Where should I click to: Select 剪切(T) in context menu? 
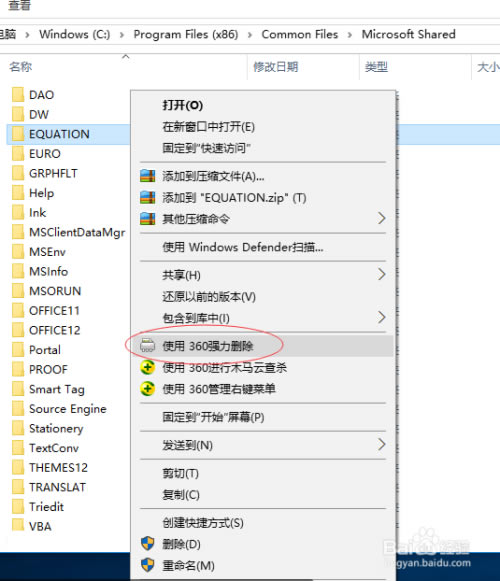click(181, 473)
